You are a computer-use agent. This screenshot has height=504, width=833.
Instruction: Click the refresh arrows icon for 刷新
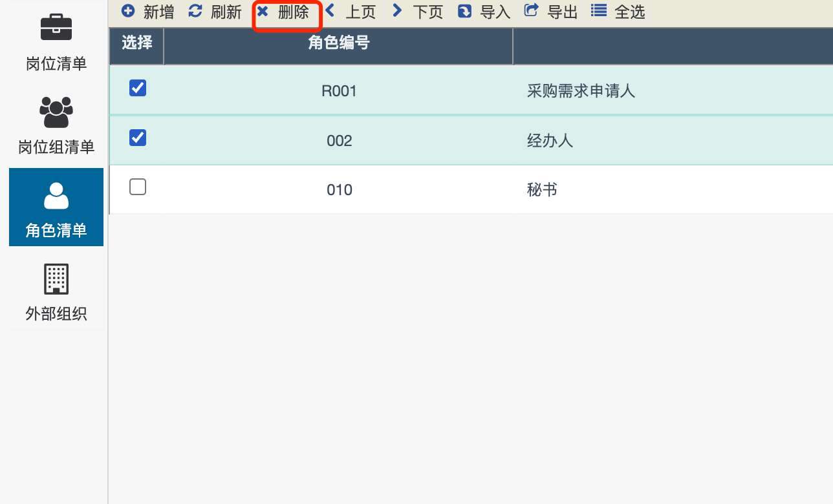click(x=195, y=12)
